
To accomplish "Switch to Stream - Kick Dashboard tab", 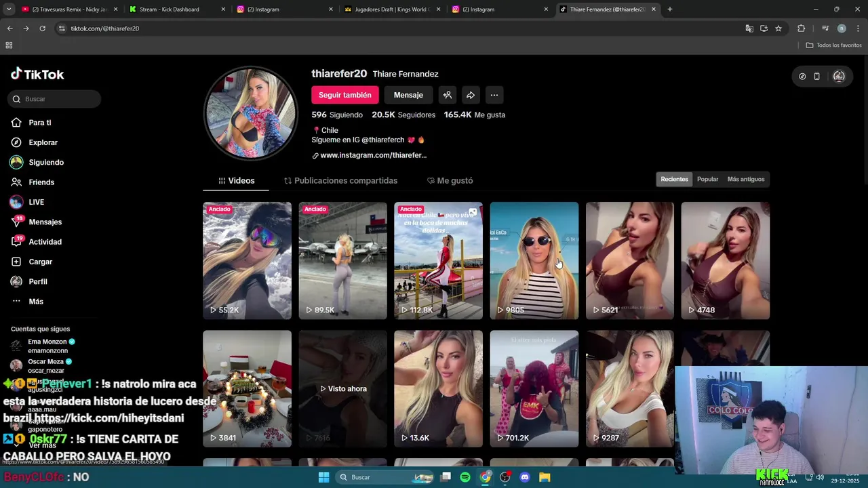I will 176,9.
